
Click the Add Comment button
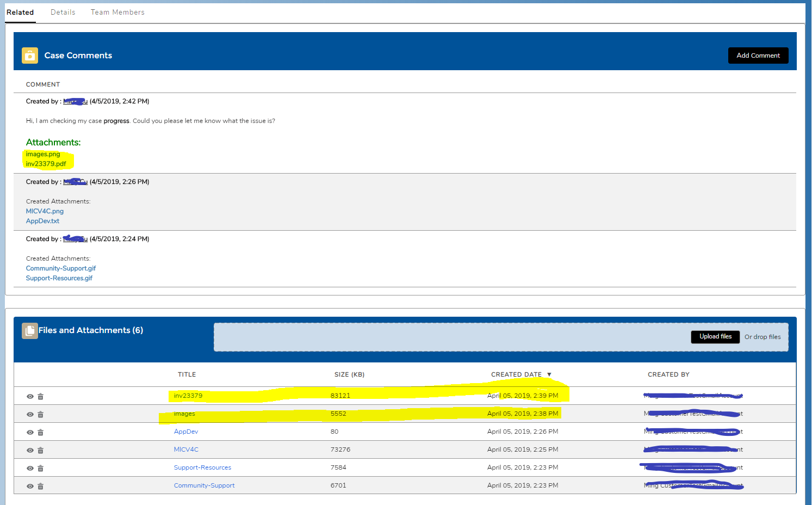758,56
